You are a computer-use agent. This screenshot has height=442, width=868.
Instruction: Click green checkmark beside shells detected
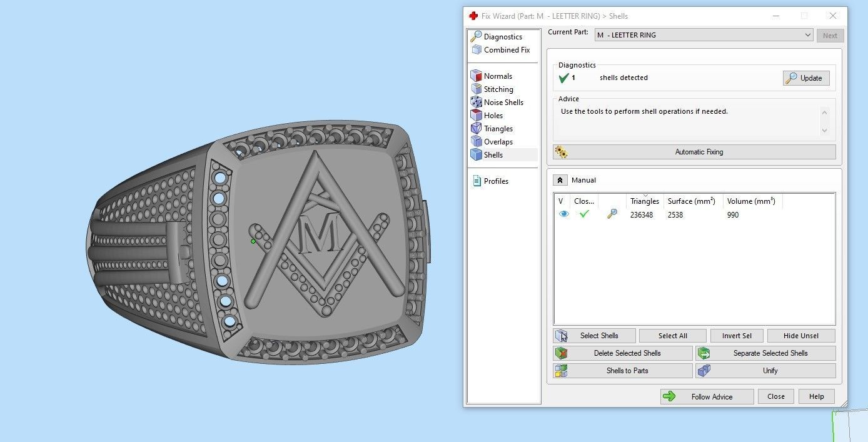[x=563, y=78]
